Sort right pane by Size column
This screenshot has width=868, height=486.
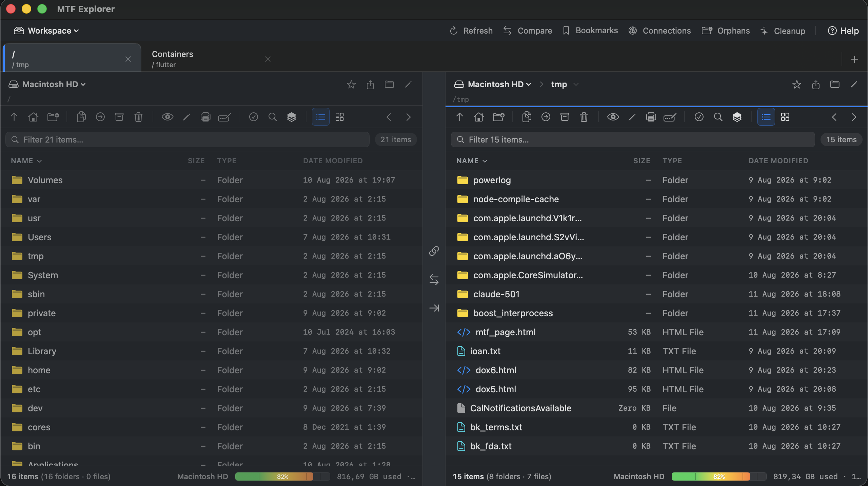(642, 161)
